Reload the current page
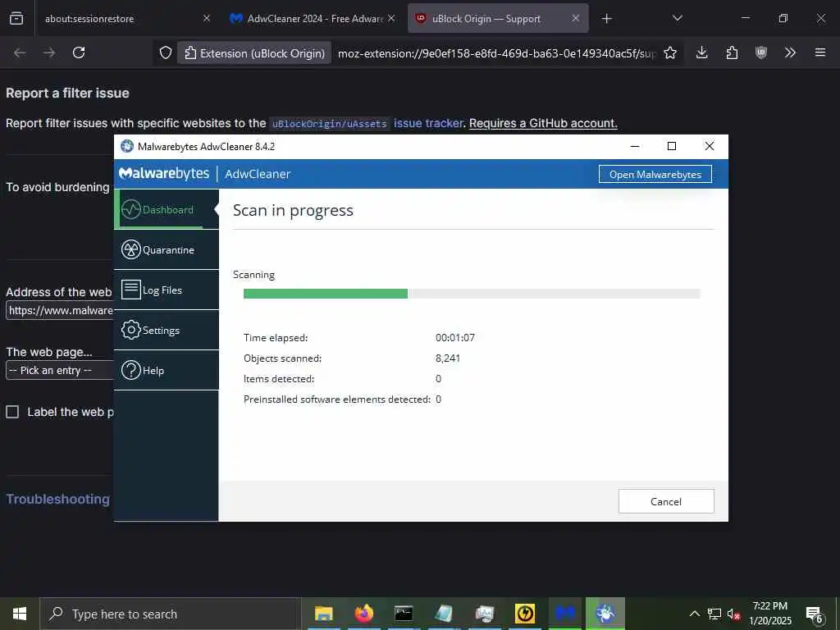This screenshot has width=840, height=630. tap(79, 52)
